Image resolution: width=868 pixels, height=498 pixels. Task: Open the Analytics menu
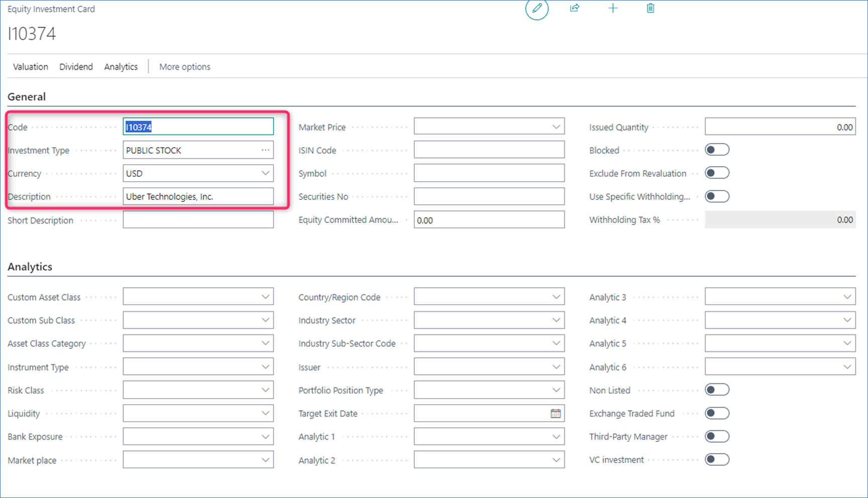pos(121,67)
